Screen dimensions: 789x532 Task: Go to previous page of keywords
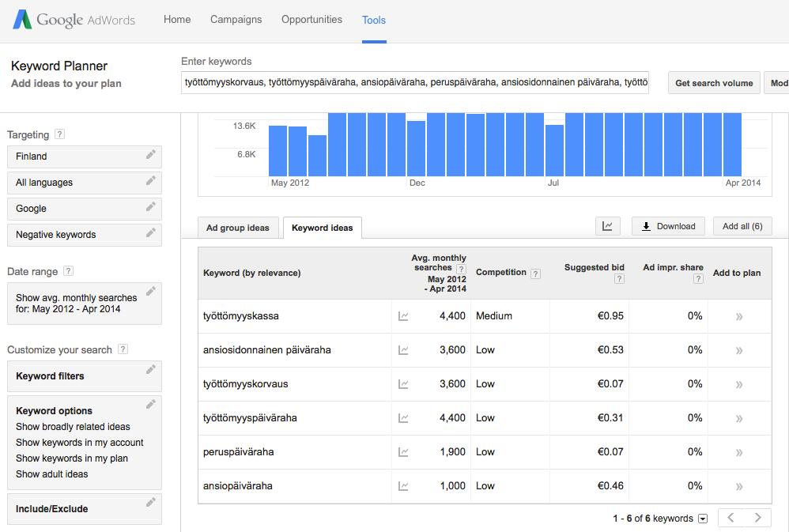tap(731, 518)
